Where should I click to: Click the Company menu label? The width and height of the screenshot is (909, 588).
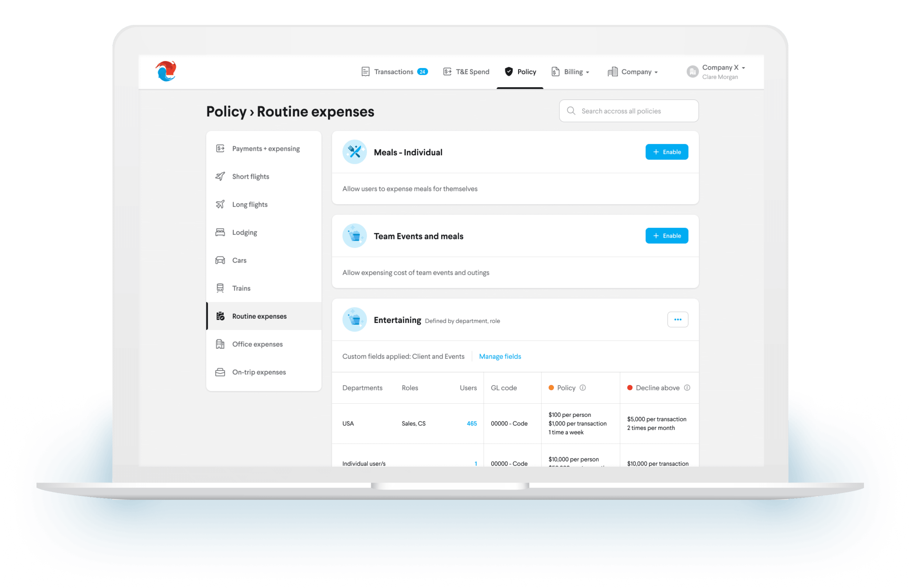[x=636, y=72]
